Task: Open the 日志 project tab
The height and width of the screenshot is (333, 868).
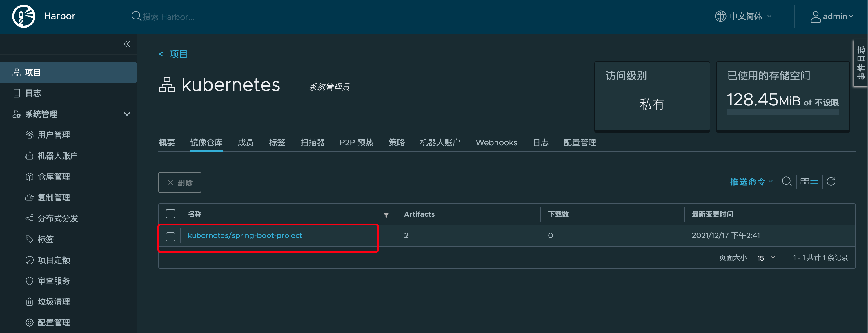Action: (x=541, y=142)
